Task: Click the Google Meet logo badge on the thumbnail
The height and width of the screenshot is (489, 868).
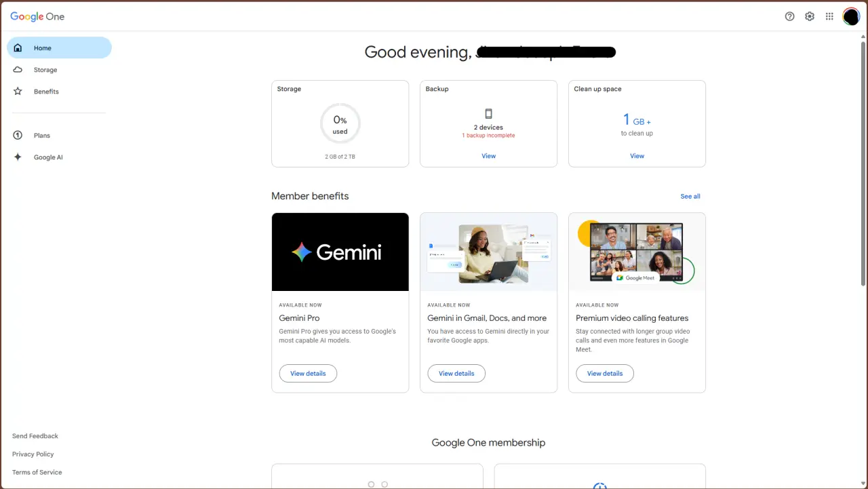Action: (x=635, y=277)
